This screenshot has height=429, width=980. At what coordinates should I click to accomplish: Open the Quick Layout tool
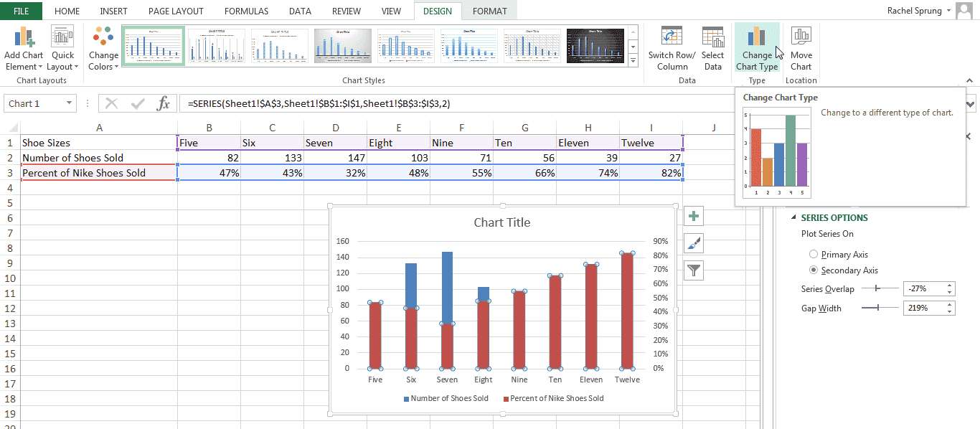[62, 37]
